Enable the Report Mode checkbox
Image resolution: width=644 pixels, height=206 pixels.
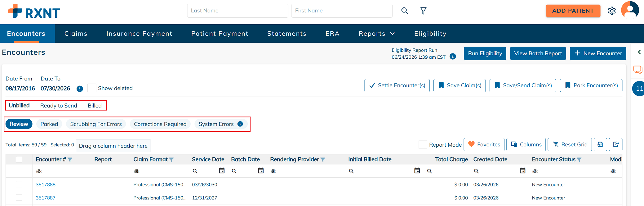click(x=423, y=144)
